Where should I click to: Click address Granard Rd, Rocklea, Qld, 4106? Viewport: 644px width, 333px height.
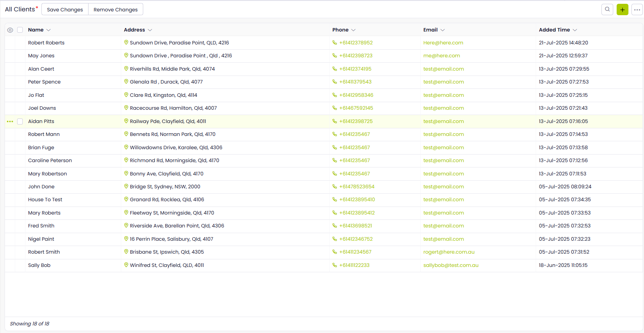[x=167, y=200]
